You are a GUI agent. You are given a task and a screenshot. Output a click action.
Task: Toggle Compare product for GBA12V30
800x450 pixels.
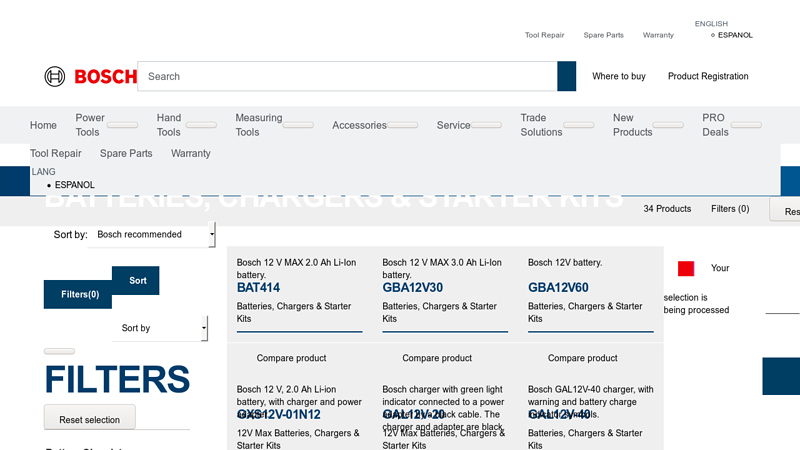coord(437,358)
